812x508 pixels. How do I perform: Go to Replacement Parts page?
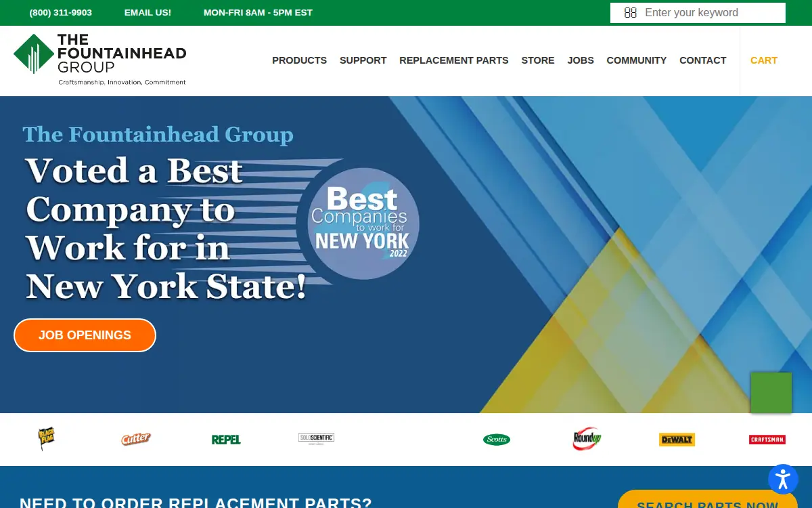coord(454,60)
